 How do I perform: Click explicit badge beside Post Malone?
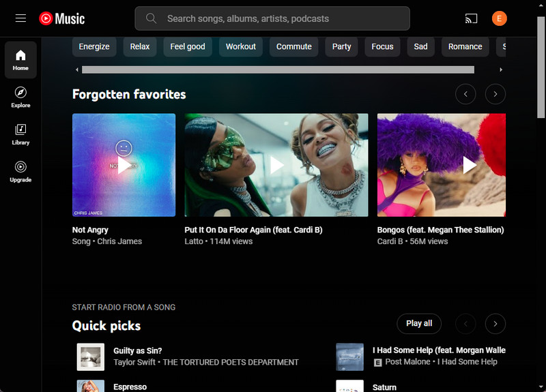[x=377, y=363]
